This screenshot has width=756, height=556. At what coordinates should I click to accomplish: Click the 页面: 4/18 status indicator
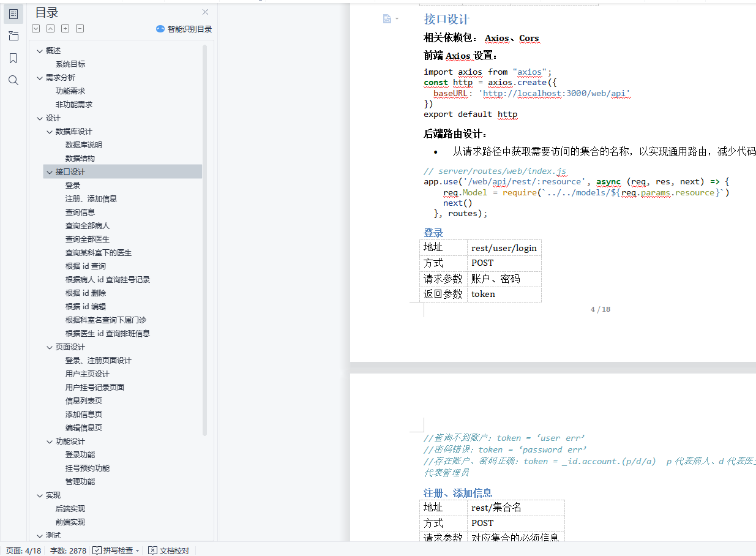coord(24,550)
